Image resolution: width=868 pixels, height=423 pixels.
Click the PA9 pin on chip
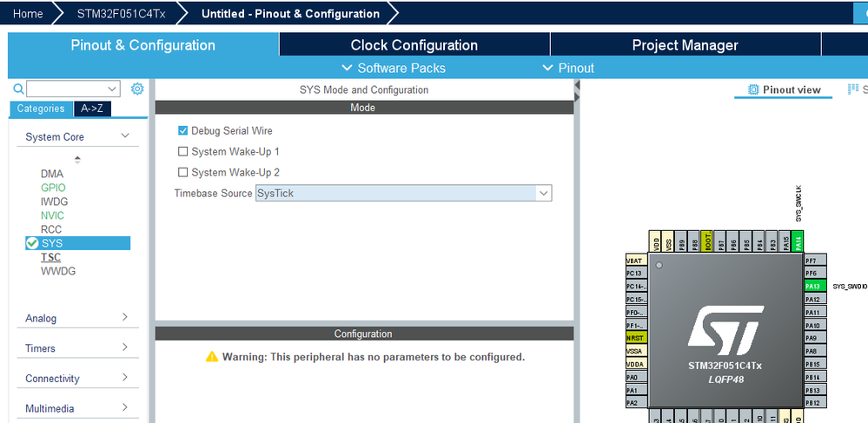815,338
